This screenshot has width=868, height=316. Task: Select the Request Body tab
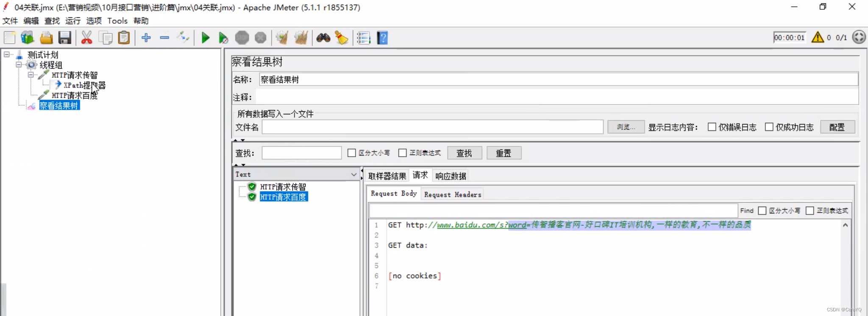(x=394, y=193)
